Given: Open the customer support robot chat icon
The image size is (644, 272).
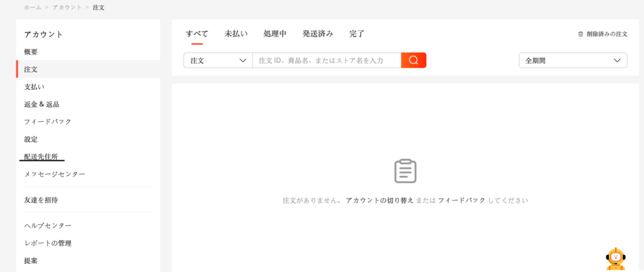Looking at the screenshot, I should (615, 258).
